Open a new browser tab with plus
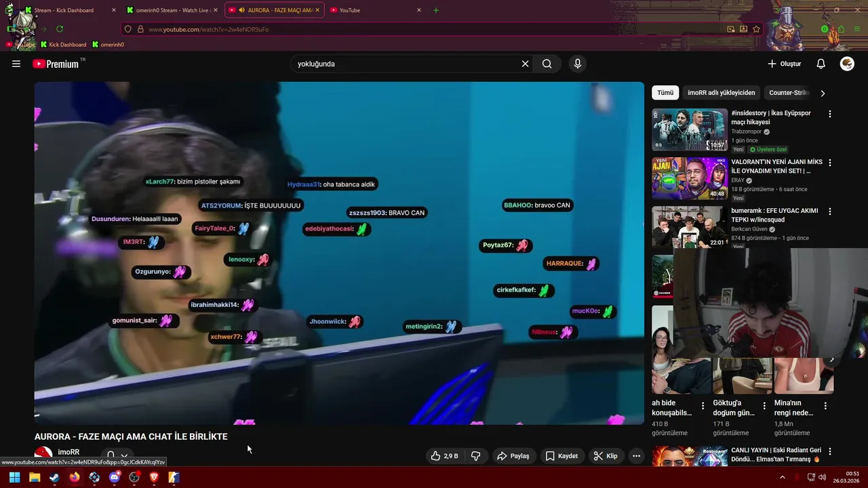868x488 pixels. (436, 10)
